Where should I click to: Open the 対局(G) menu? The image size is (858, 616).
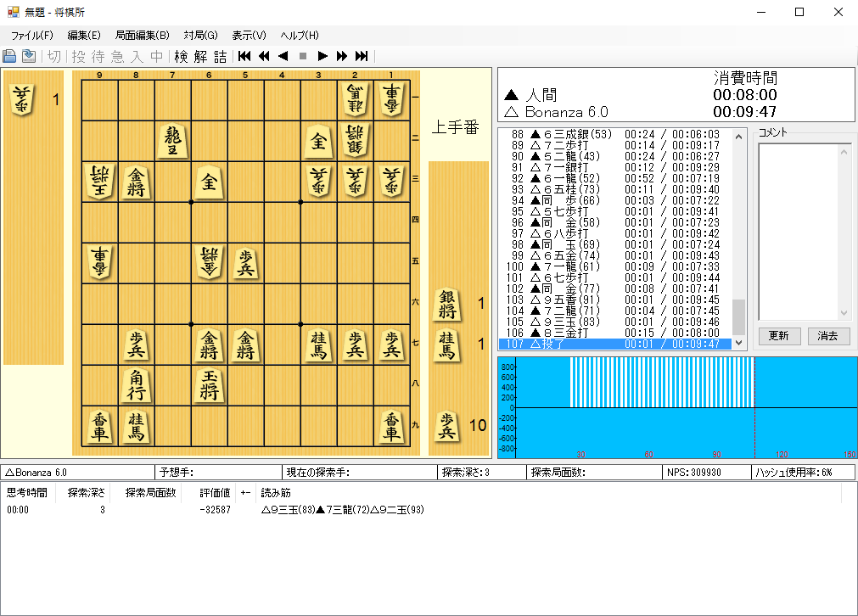tap(201, 36)
